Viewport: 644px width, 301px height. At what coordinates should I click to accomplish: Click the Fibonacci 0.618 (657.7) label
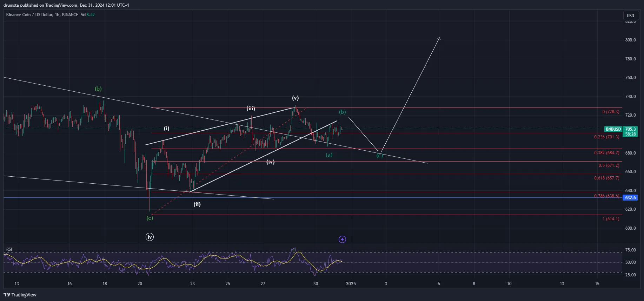[607, 178]
